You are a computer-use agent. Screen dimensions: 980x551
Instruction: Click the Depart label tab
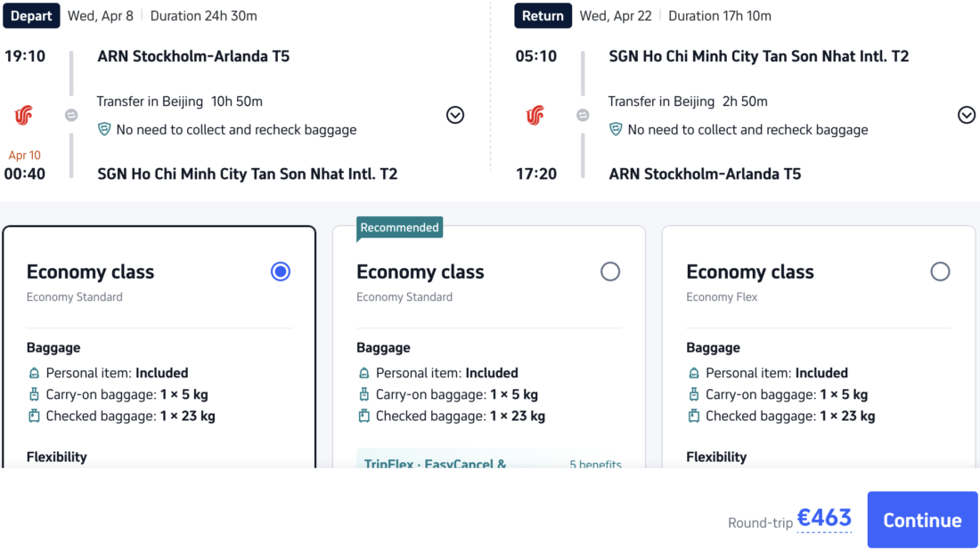[32, 16]
